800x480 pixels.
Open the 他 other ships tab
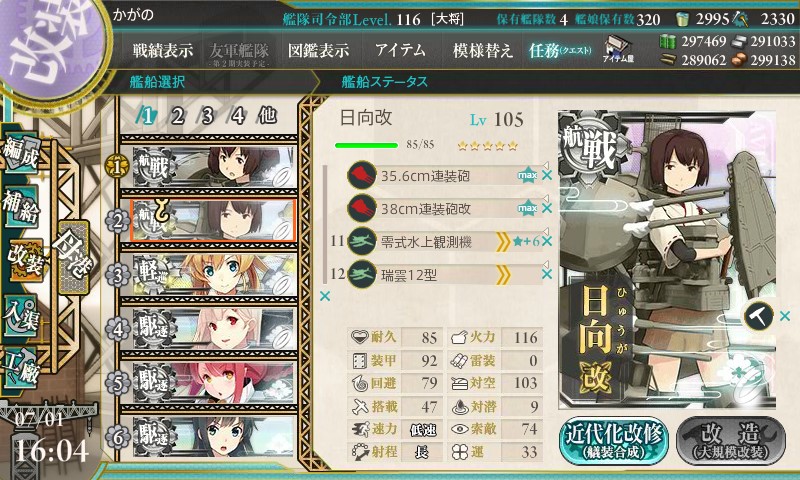pyautogui.click(x=267, y=116)
